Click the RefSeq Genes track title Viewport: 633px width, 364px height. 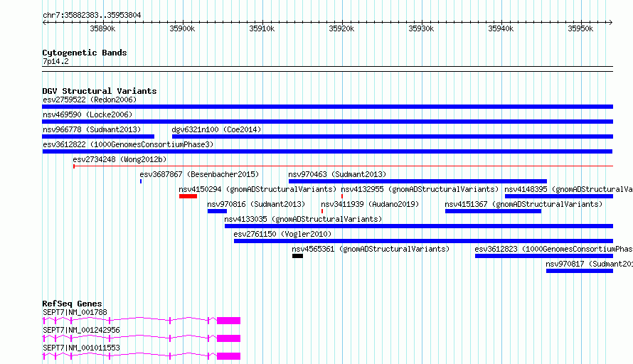pos(72,304)
